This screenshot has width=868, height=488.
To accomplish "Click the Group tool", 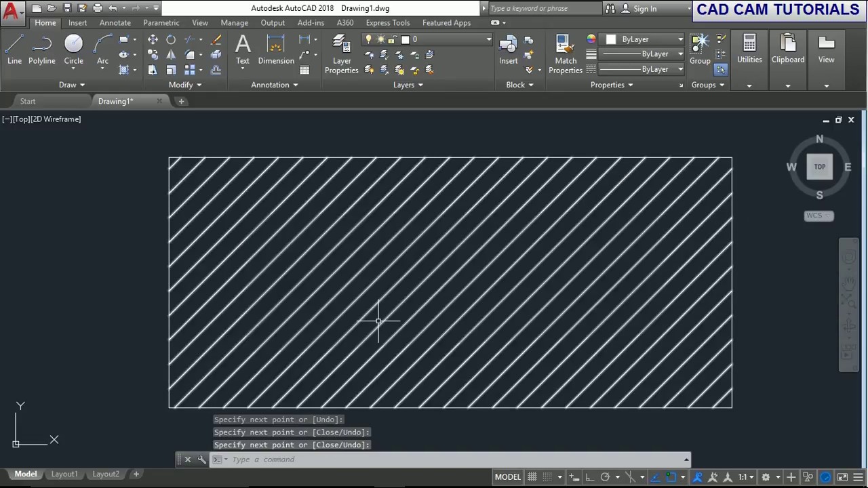I will coord(700,49).
